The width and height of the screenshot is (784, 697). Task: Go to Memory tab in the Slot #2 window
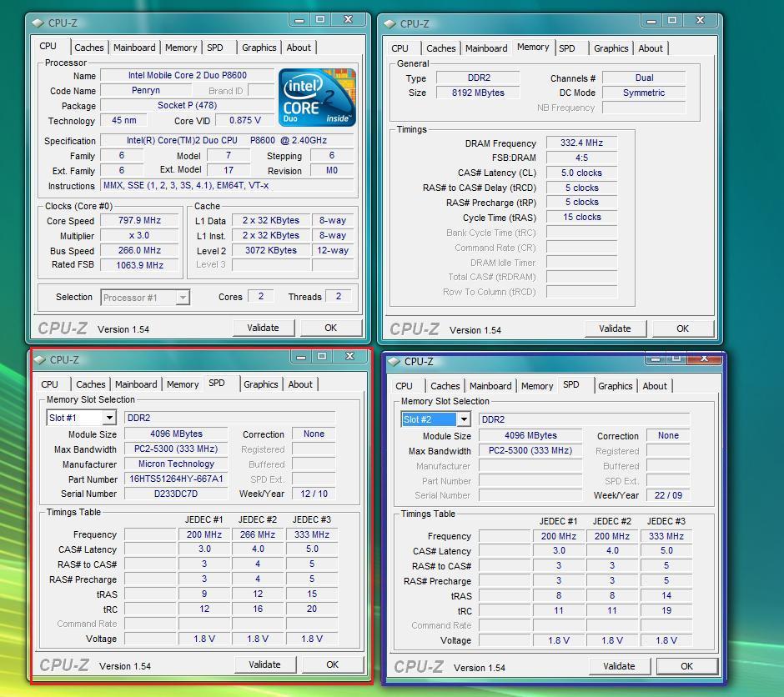(x=536, y=386)
